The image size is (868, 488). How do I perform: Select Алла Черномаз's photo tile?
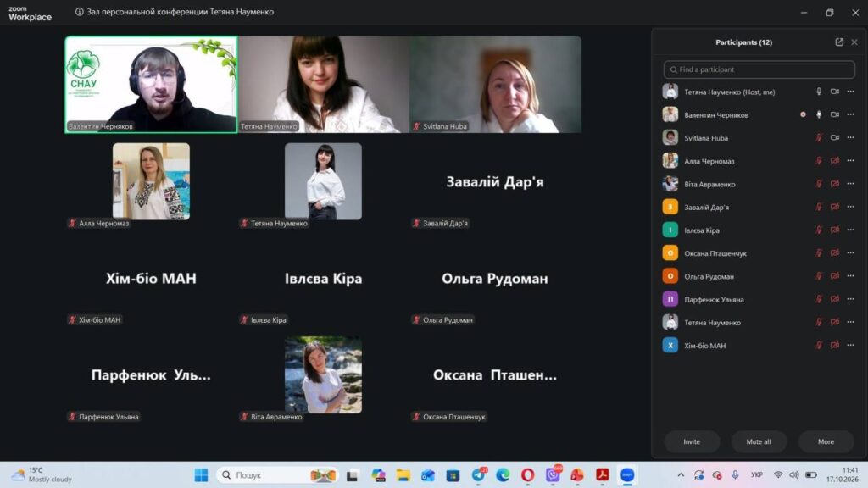[x=151, y=181]
